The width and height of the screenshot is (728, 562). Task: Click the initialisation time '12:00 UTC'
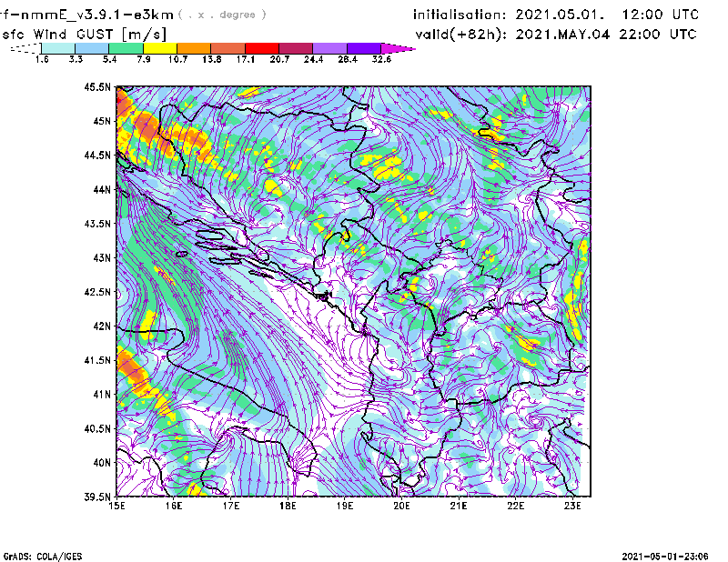point(661,15)
